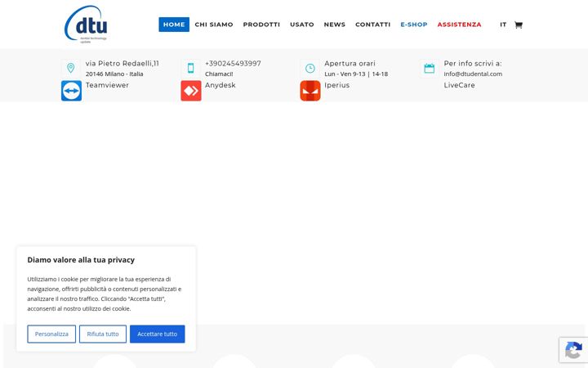Image resolution: width=588 pixels, height=368 pixels.
Task: Open the shopping cart icon
Action: coord(519,25)
